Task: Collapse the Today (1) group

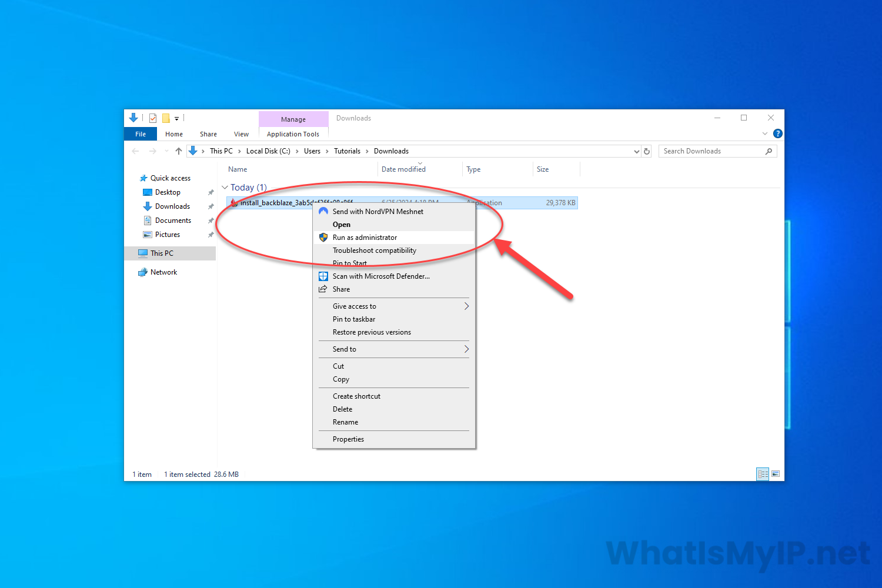Action: 225,188
